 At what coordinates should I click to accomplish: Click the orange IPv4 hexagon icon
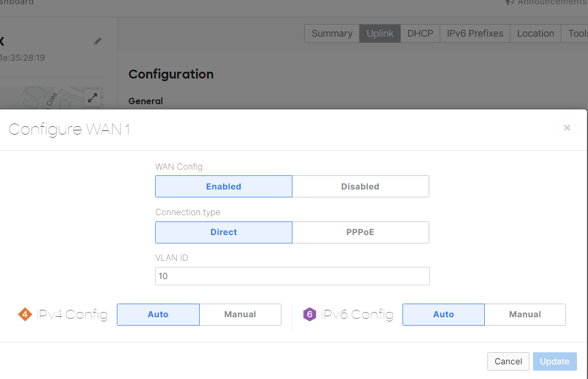click(x=25, y=314)
